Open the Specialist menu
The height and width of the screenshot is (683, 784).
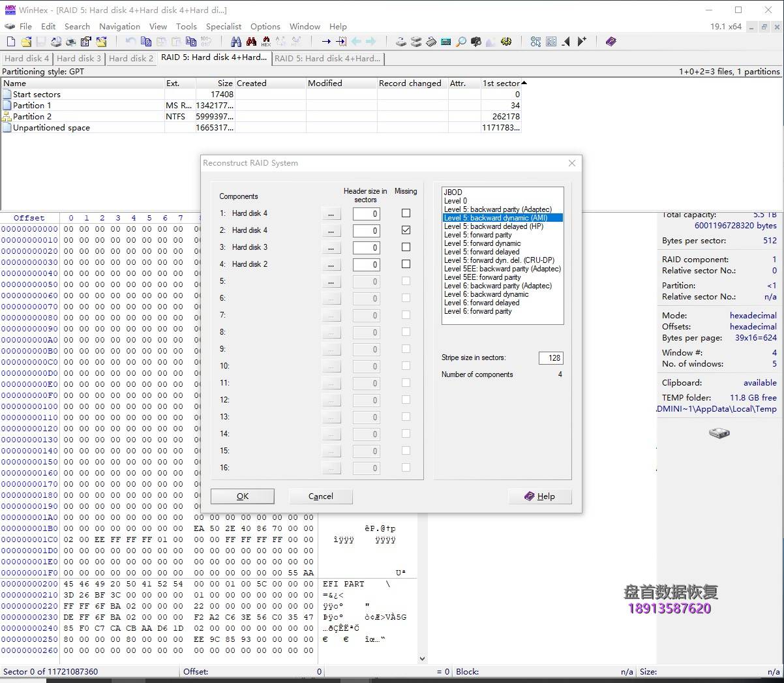[x=224, y=26]
